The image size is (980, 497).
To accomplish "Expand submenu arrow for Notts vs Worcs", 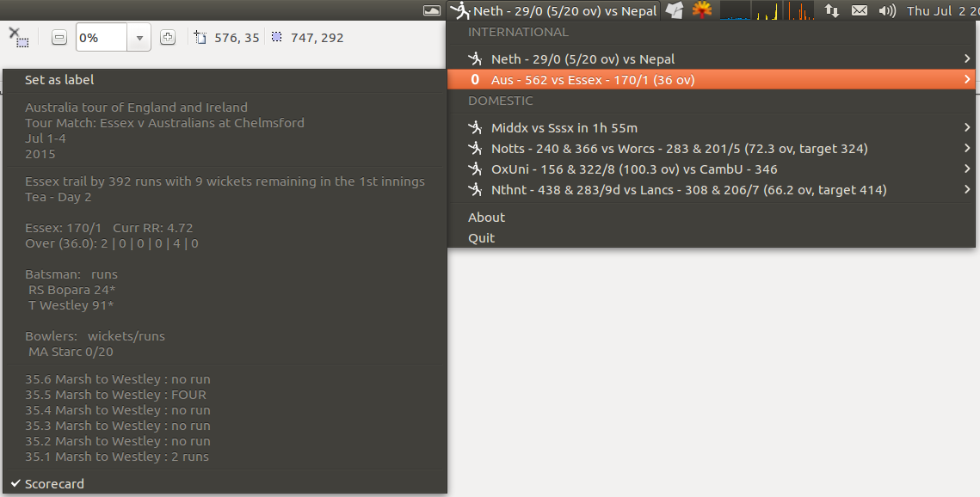I will tap(967, 148).
